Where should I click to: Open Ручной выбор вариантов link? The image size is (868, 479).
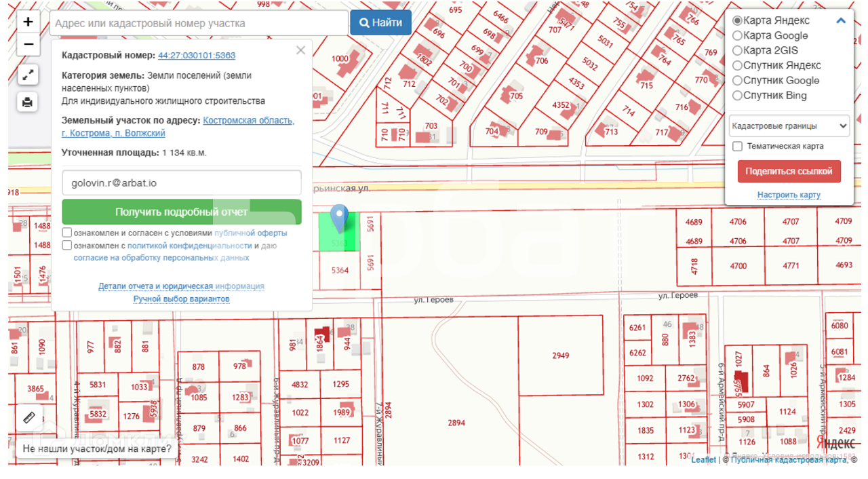[x=181, y=299]
